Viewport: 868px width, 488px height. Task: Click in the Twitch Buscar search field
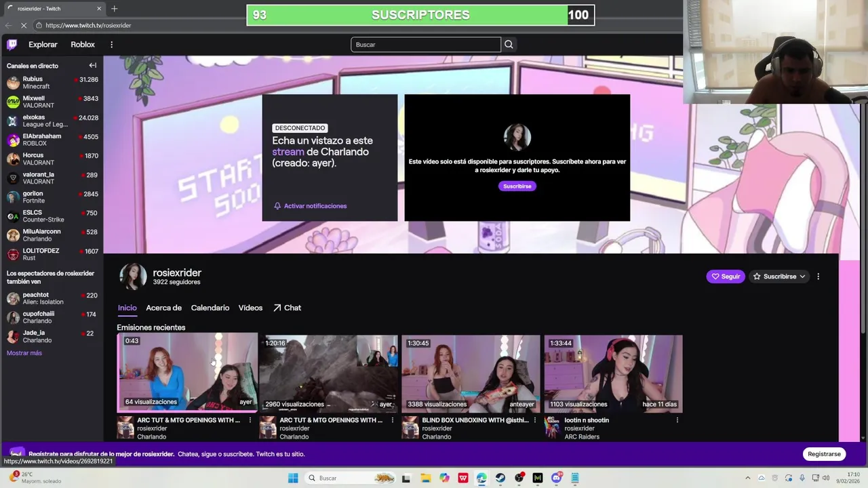pos(426,45)
